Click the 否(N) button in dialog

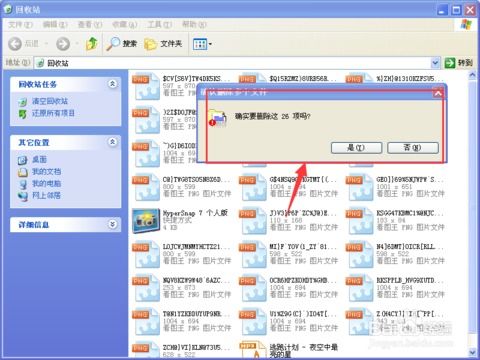click(x=413, y=148)
